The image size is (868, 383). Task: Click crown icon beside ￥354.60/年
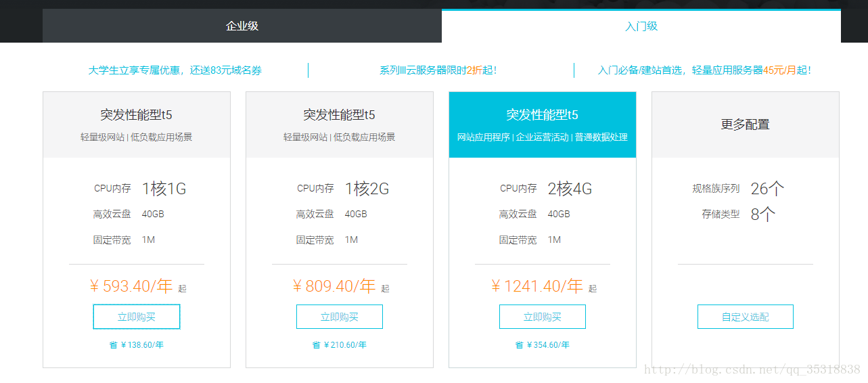(519, 345)
